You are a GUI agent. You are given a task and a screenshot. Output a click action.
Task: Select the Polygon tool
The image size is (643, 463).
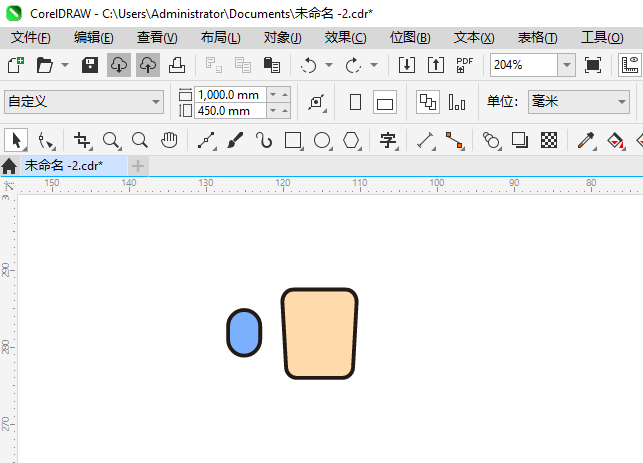(351, 140)
